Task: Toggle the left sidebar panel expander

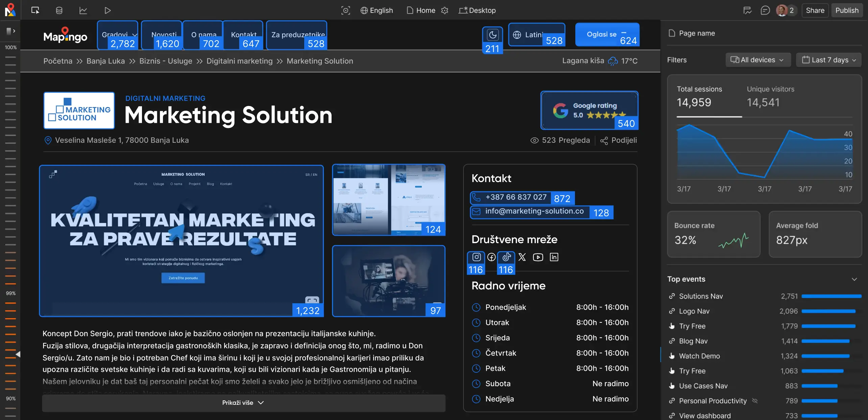Action: pyautogui.click(x=10, y=31)
